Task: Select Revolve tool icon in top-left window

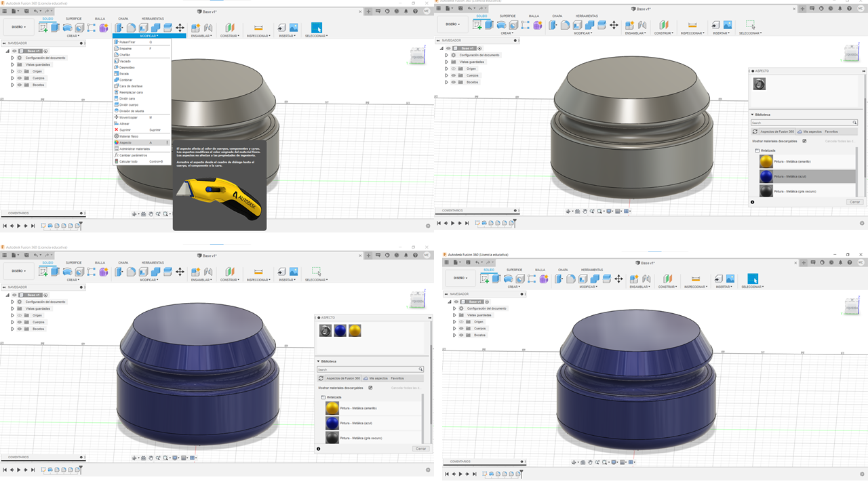Action: tap(67, 28)
